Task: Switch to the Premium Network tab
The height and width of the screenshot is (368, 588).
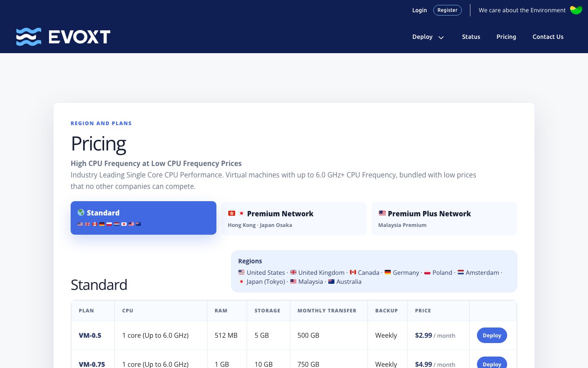Action: (x=294, y=219)
